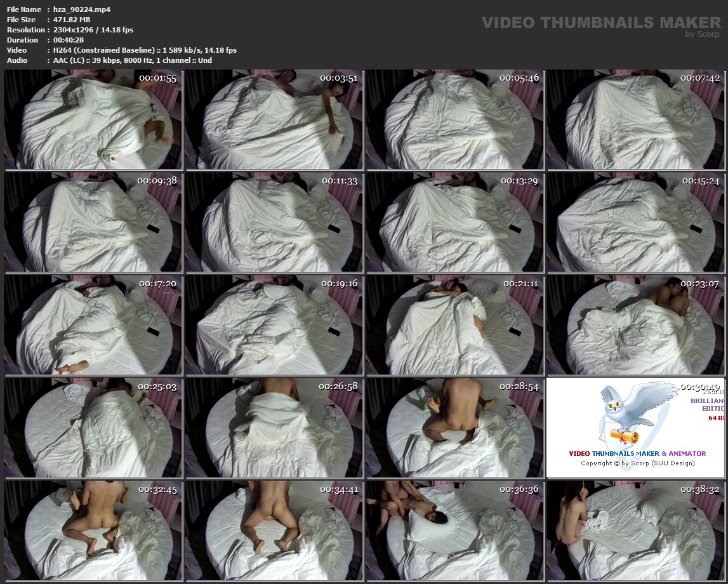Open the thumbnail stamped 00:01:55
The image size is (728, 584).
(93, 119)
